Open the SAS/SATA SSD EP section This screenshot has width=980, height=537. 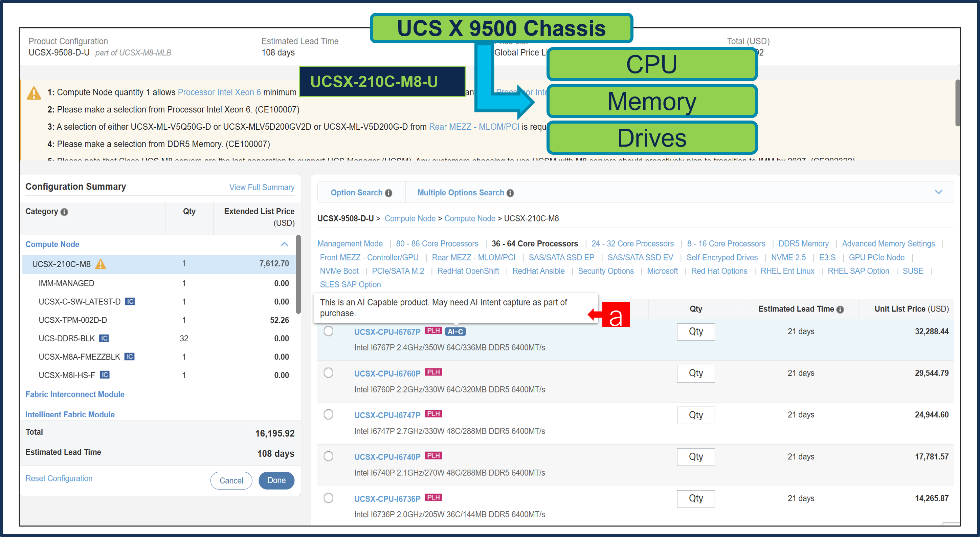561,257
